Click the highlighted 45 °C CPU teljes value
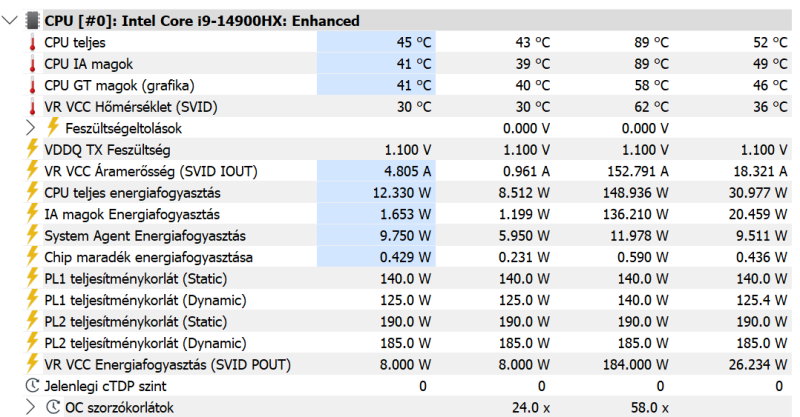The image size is (800, 417). tap(414, 42)
